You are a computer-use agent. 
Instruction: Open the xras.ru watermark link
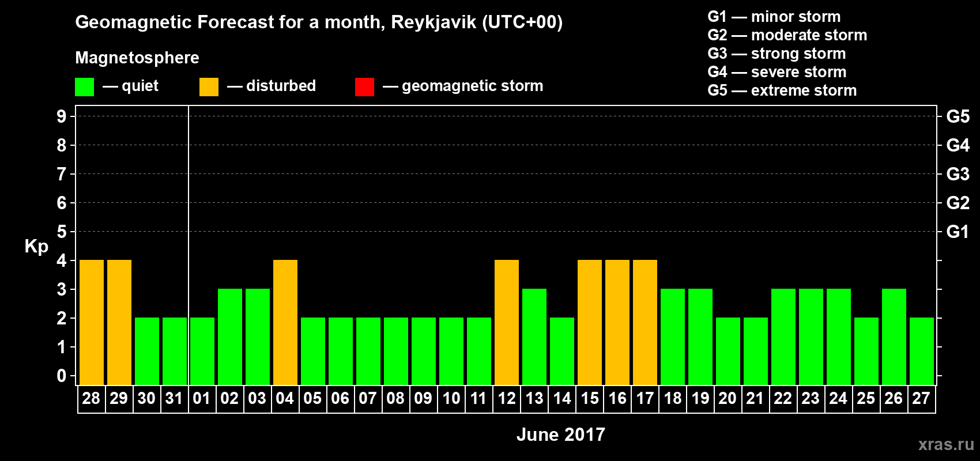pos(945,444)
